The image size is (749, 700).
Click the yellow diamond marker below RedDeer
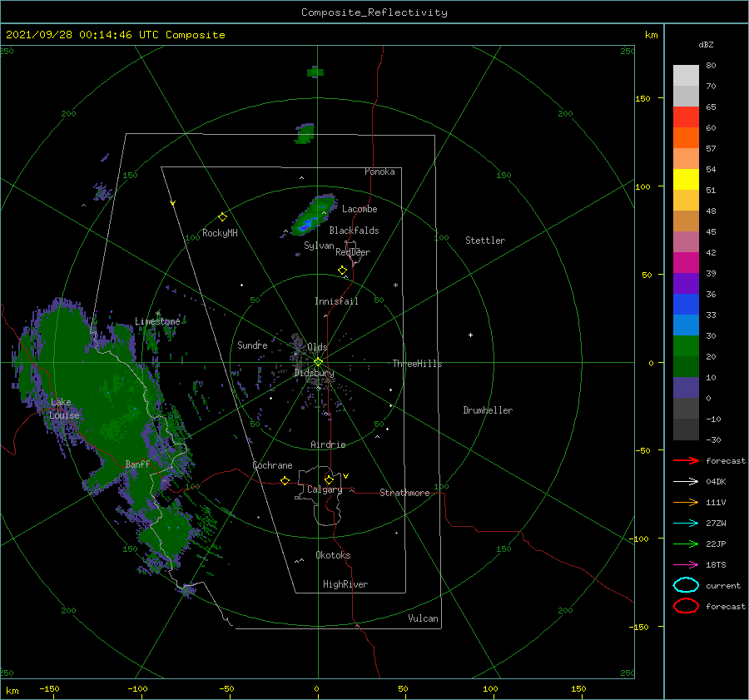pos(343,271)
